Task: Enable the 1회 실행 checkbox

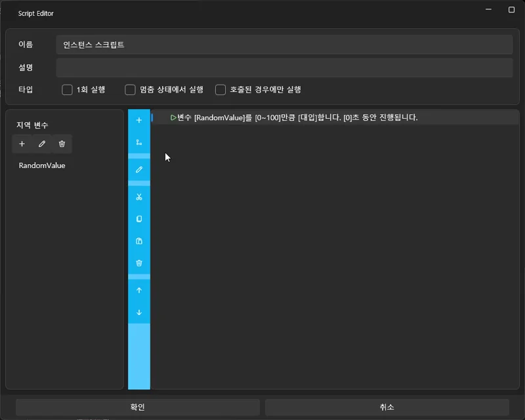Action: coord(67,89)
